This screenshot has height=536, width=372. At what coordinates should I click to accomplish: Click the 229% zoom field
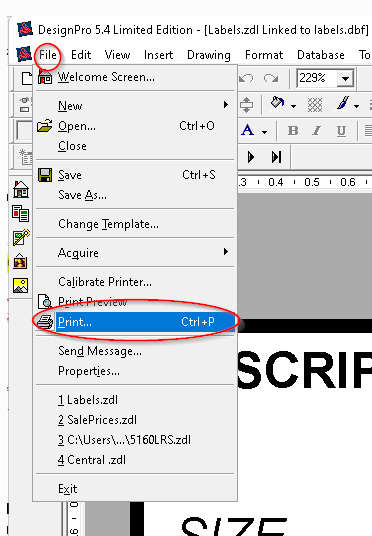pos(317,78)
